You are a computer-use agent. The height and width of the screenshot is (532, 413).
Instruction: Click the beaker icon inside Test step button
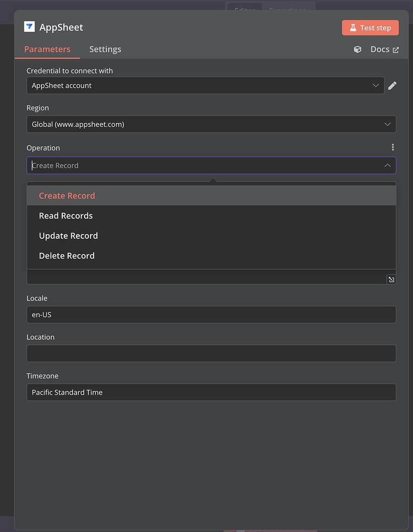(x=354, y=27)
